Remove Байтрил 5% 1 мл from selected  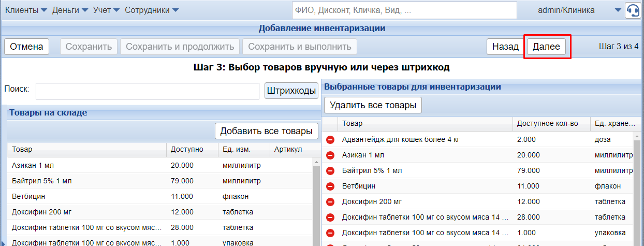point(330,171)
